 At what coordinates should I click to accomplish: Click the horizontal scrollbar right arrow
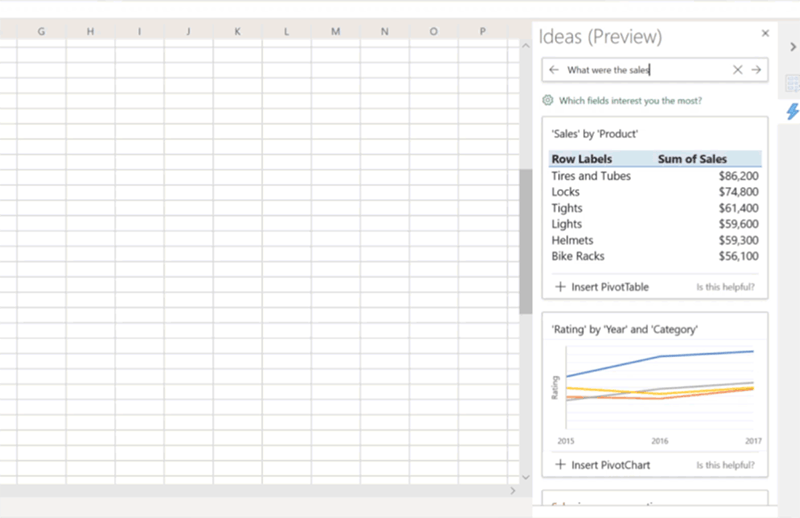click(513, 491)
